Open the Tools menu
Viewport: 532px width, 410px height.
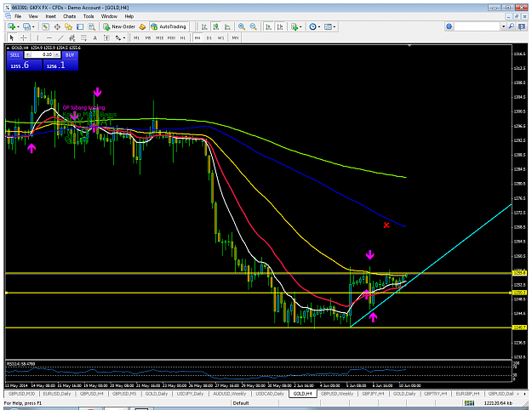pos(89,16)
